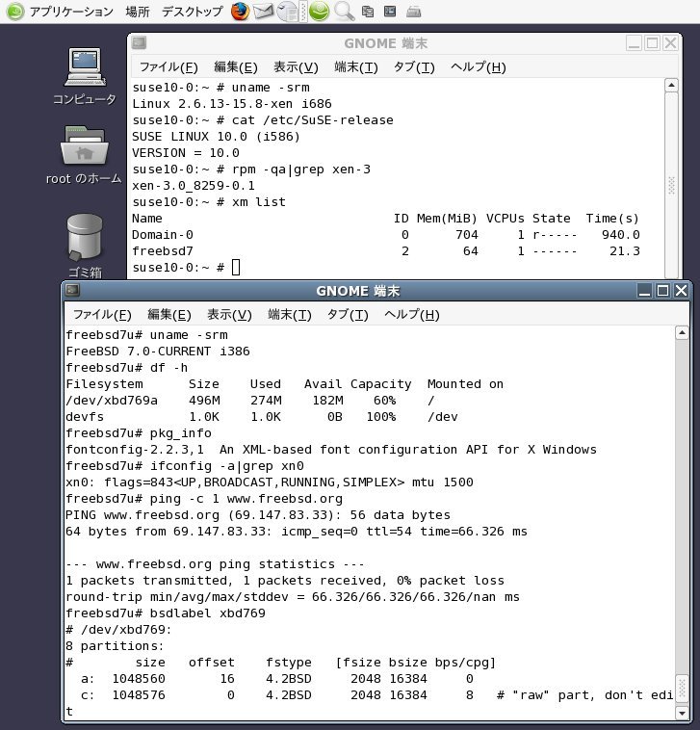Open ファイル(F) menu in the front terminal

coord(102,315)
